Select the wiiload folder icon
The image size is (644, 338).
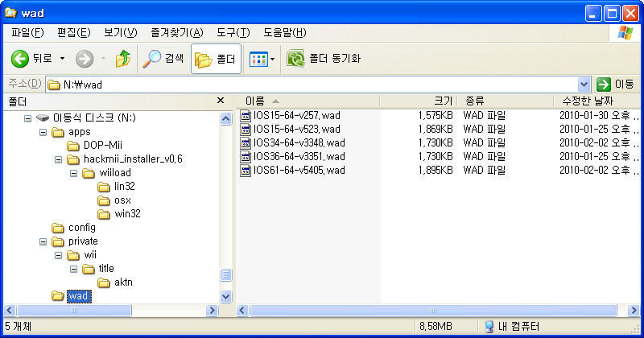click(89, 173)
